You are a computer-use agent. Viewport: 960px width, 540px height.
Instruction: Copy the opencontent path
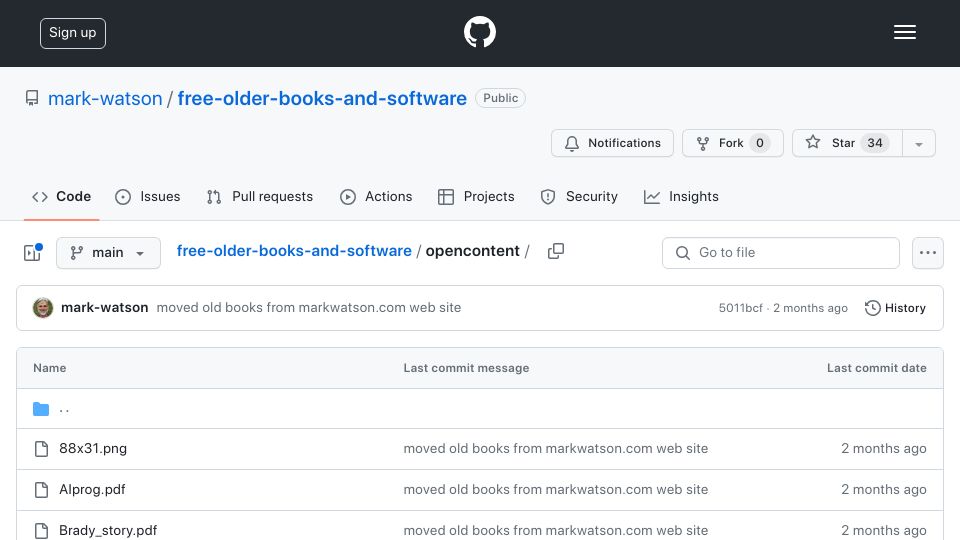[555, 251]
